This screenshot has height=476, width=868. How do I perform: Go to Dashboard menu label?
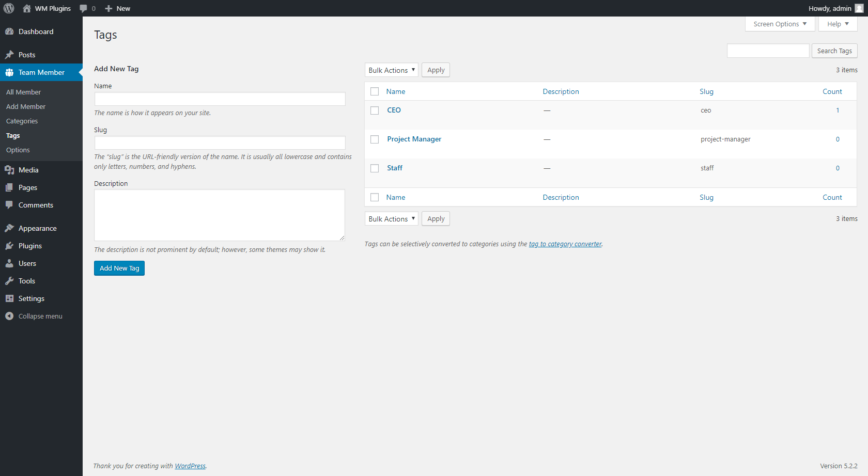(x=36, y=31)
